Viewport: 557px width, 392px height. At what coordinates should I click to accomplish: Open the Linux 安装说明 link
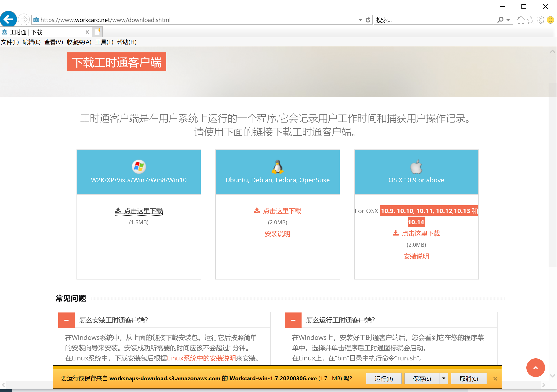pyautogui.click(x=277, y=234)
